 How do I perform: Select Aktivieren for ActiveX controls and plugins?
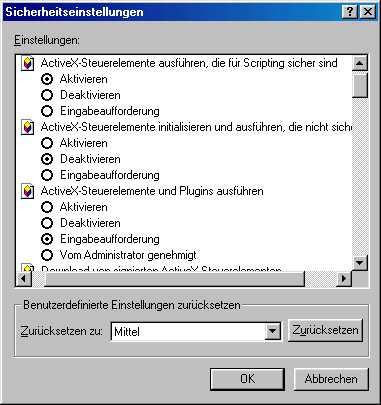[x=47, y=207]
